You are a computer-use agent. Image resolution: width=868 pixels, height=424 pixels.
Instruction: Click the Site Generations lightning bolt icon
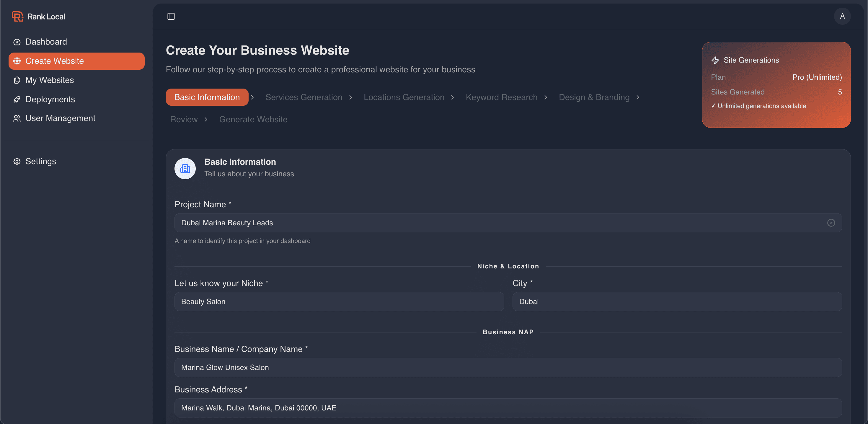pyautogui.click(x=715, y=60)
